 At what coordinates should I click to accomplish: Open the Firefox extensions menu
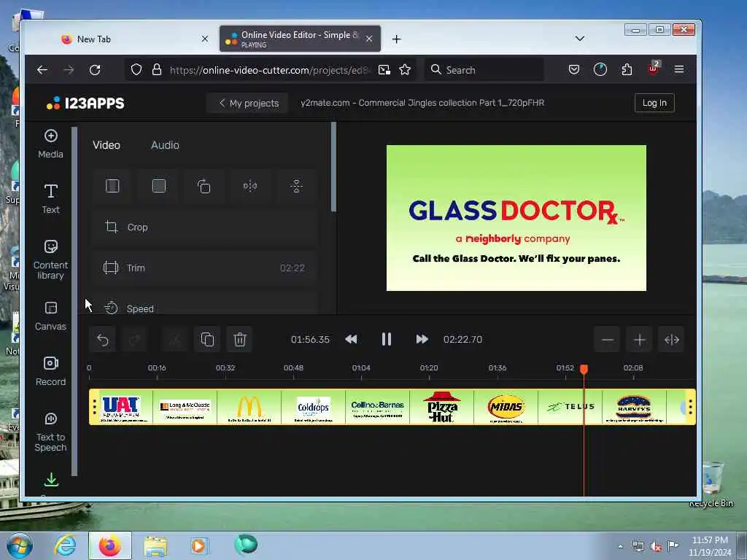click(627, 70)
